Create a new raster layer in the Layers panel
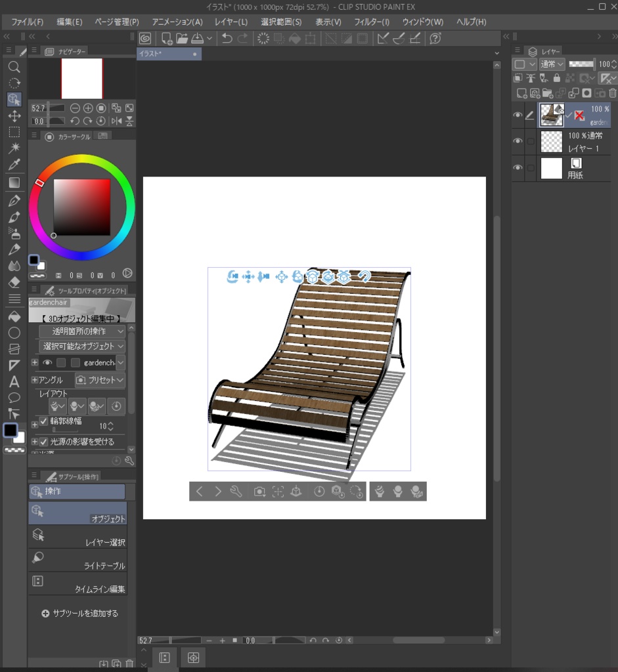The height and width of the screenshot is (672, 618). point(521,93)
